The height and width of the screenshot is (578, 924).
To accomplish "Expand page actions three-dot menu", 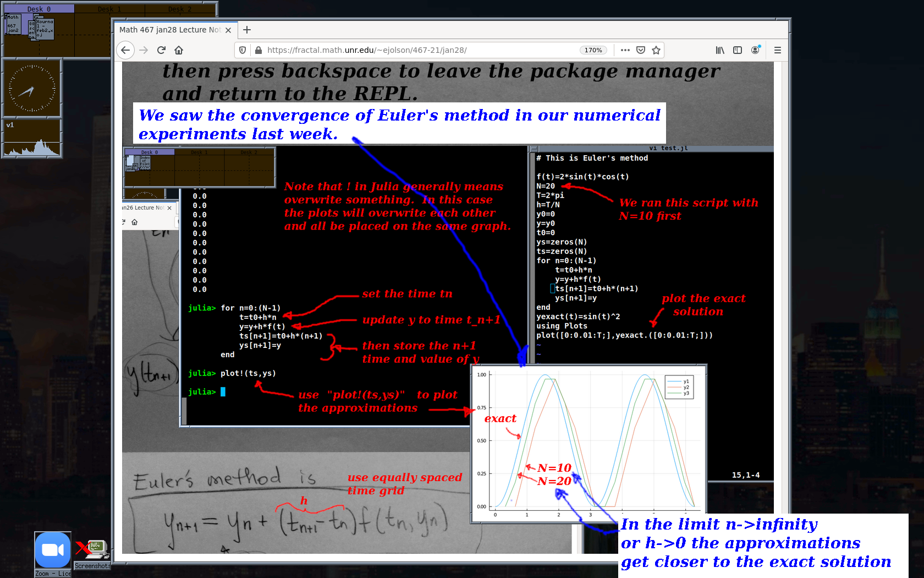I will 625,50.
